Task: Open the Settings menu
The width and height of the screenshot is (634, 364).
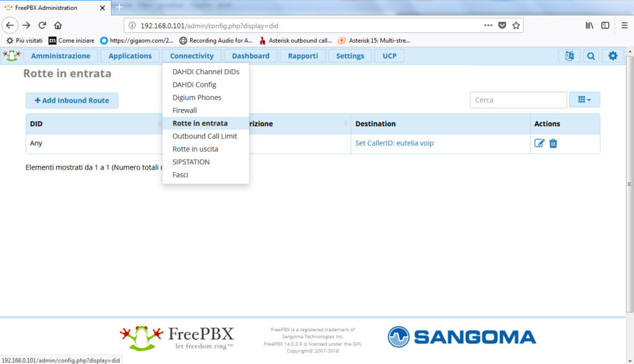Action: [x=350, y=56]
